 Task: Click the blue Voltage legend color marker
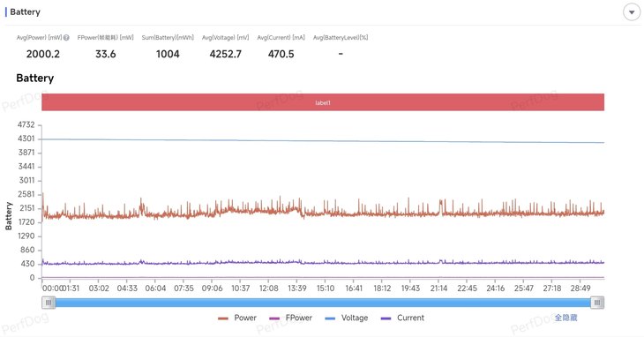pos(330,318)
